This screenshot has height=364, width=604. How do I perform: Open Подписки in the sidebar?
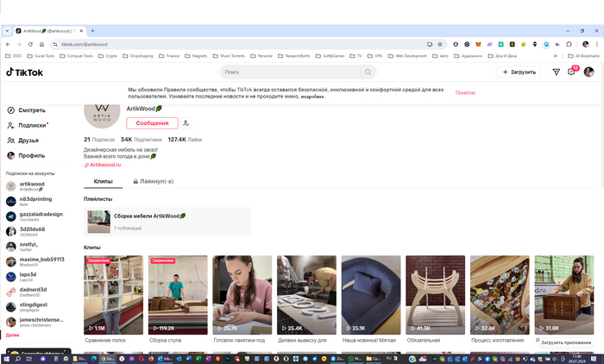[x=28, y=125]
